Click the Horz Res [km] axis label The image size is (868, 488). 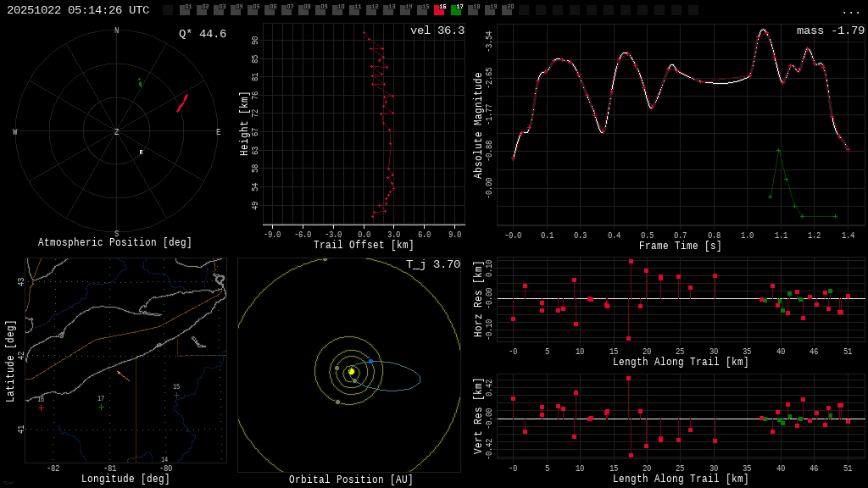coord(478,299)
